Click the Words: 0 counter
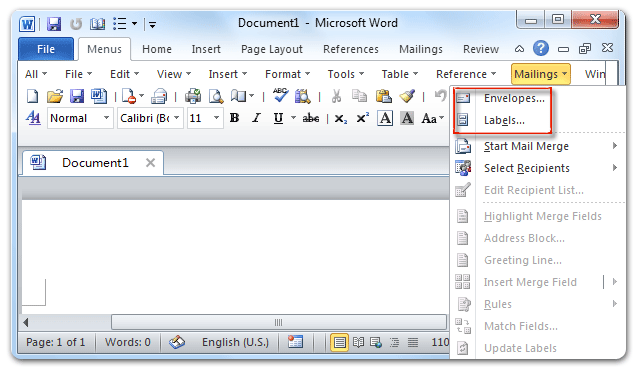 128,342
